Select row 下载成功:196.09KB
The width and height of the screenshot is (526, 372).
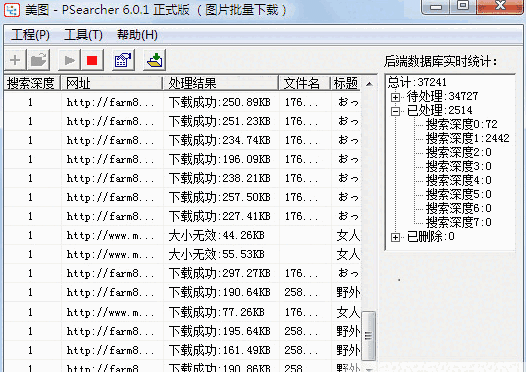point(183,159)
